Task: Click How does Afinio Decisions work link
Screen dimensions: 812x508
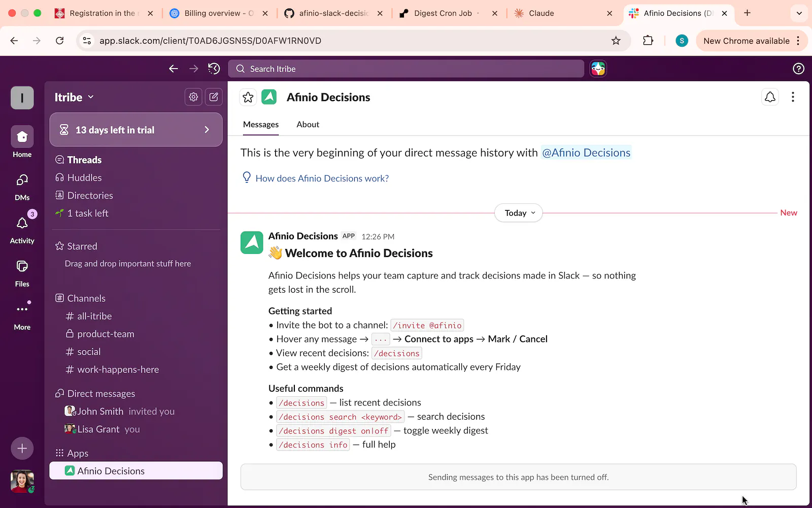Action: [x=322, y=178]
